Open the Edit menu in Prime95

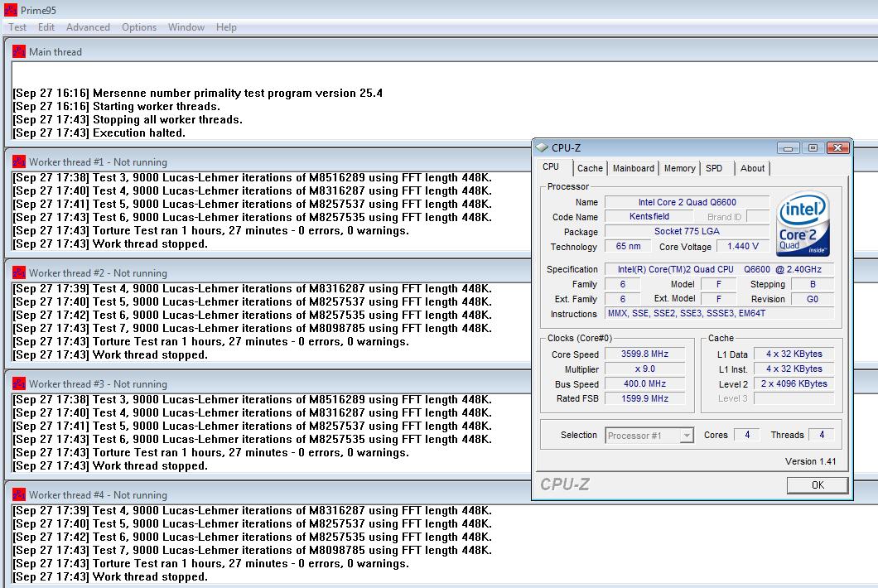tap(46, 27)
